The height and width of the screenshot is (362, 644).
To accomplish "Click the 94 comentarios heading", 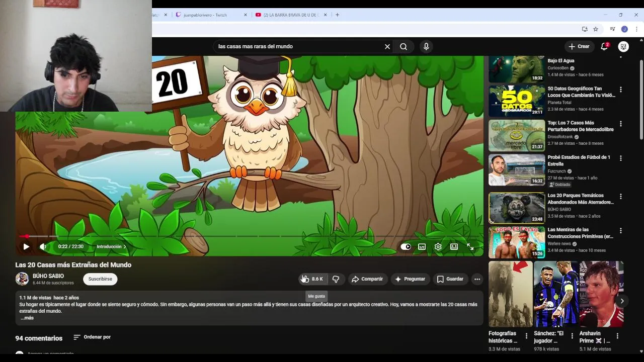I will click(x=39, y=338).
